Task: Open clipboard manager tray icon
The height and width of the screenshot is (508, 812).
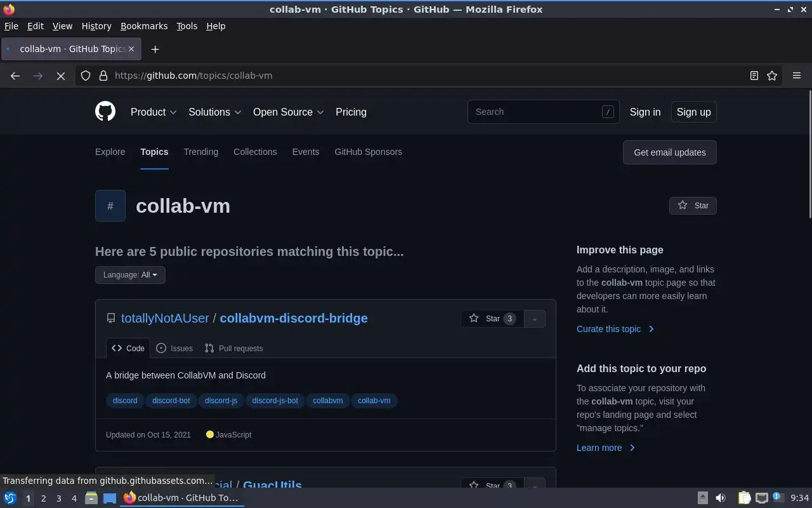Action: 744,498
